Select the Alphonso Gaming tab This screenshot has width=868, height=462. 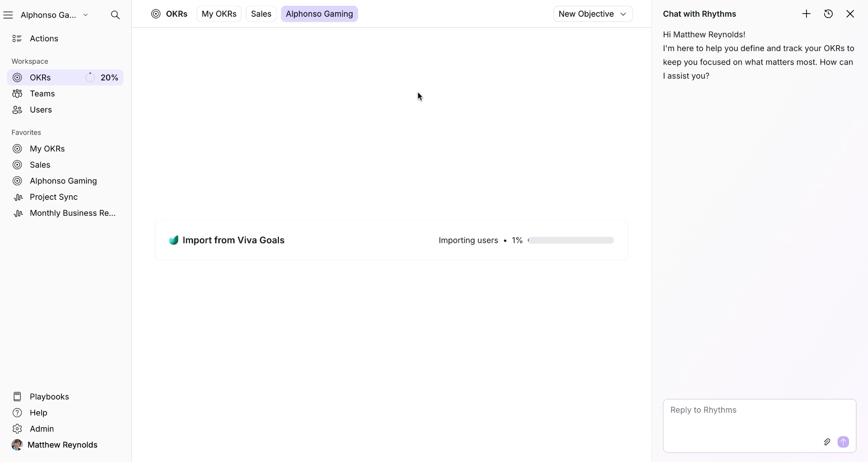pyautogui.click(x=319, y=14)
